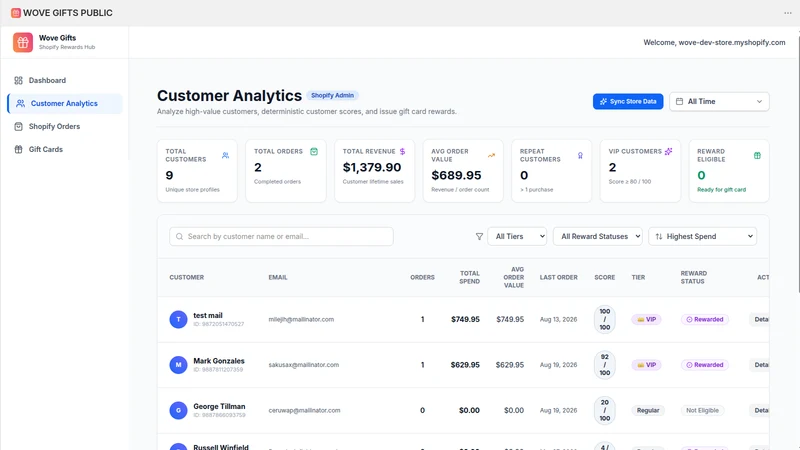This screenshot has height=450, width=800.
Task: Click the filter funnel icon
Action: click(x=479, y=236)
